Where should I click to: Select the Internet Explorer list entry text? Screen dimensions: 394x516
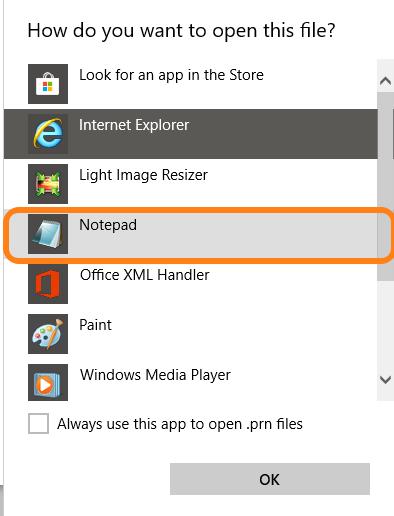134,125
